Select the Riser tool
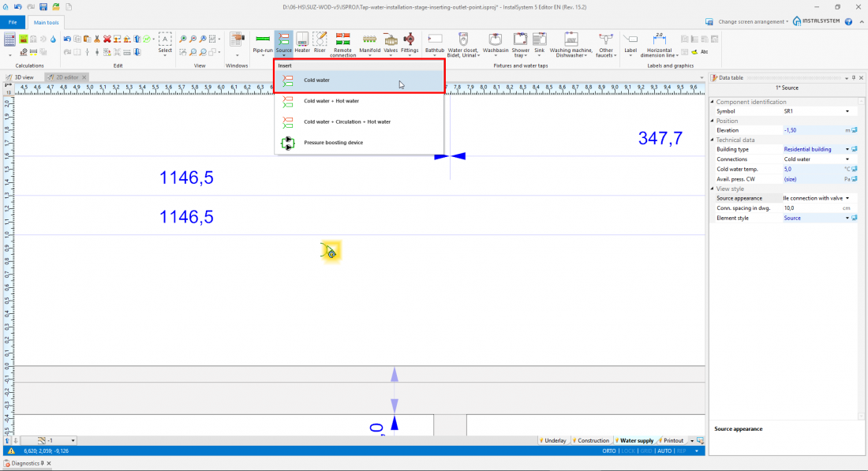The width and height of the screenshot is (868, 471). coord(320,39)
